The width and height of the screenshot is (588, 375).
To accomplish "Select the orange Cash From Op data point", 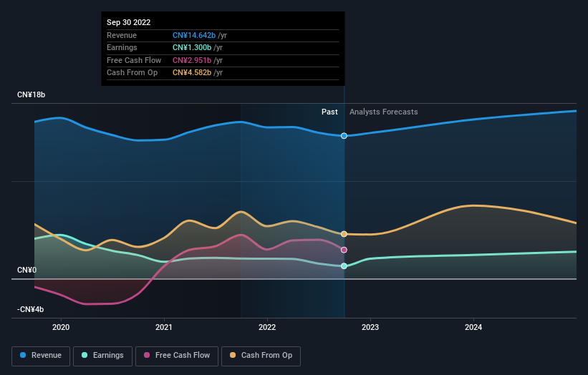I will pyautogui.click(x=344, y=234).
